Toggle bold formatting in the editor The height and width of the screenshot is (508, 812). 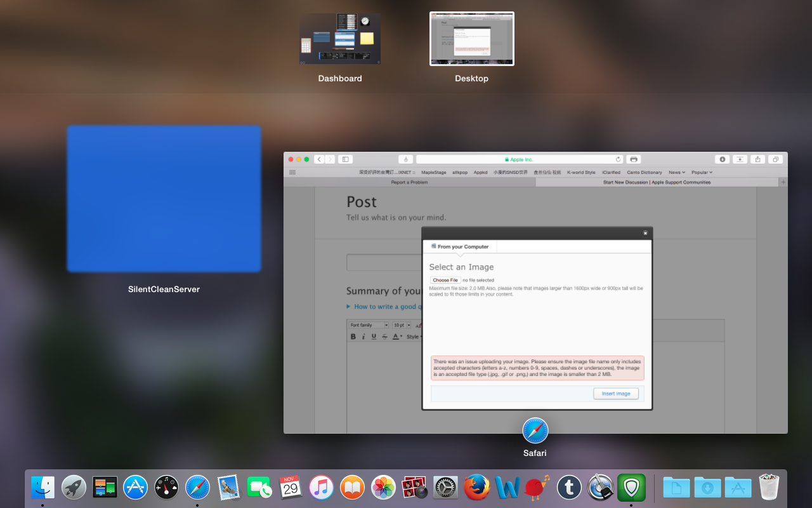tap(353, 337)
